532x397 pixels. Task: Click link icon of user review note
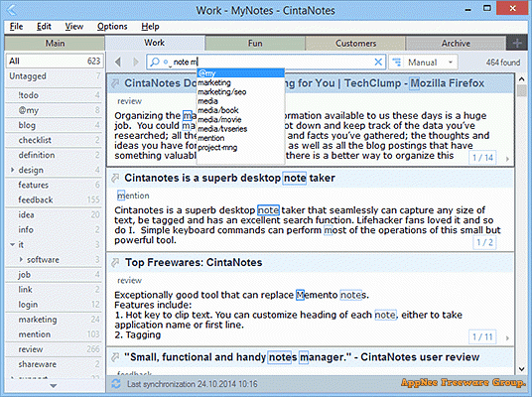coord(115,357)
